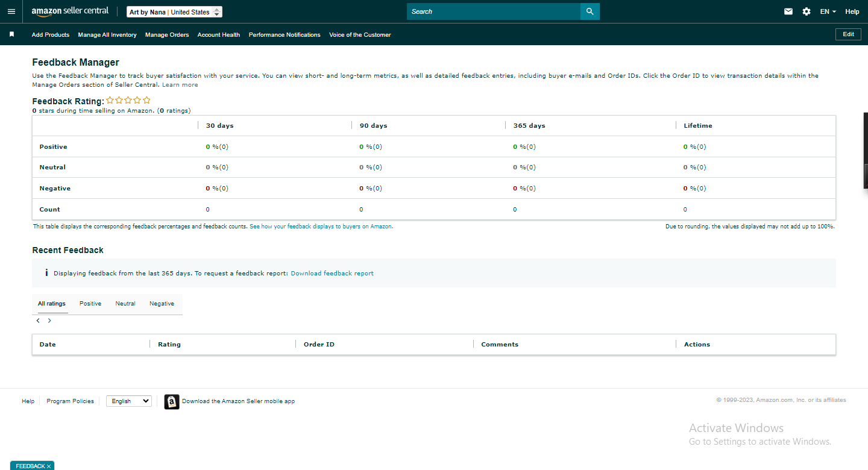
Task: Expand the EN language dropdown
Action: 828,11
